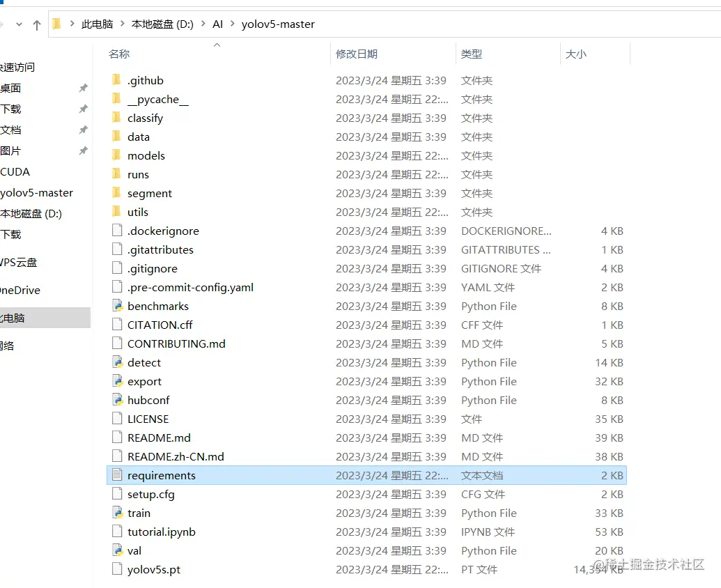
Task: Select the __pycache__ folder icon
Action: (117, 100)
